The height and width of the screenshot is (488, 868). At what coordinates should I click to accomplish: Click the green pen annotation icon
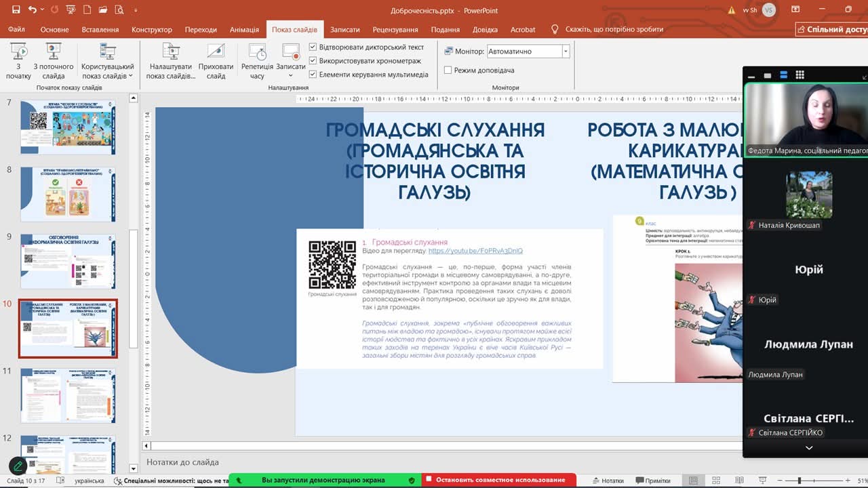click(x=18, y=466)
